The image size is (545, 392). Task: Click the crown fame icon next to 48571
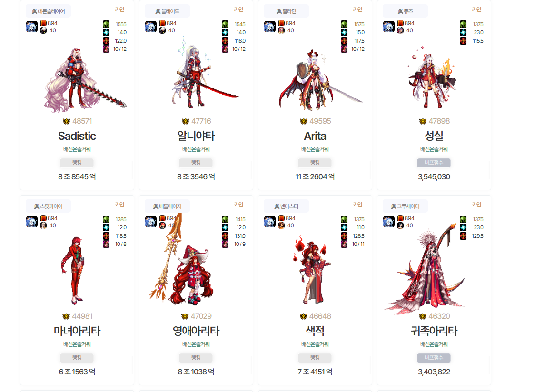[66, 121]
